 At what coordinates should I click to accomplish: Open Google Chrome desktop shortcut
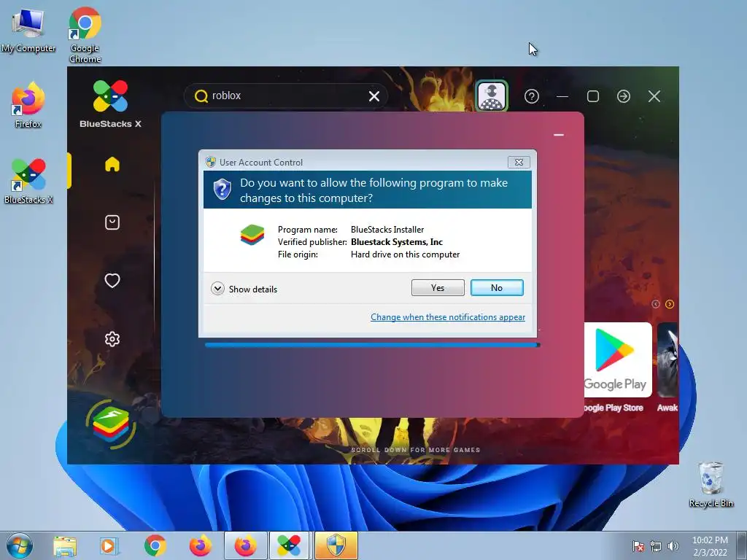point(85,35)
